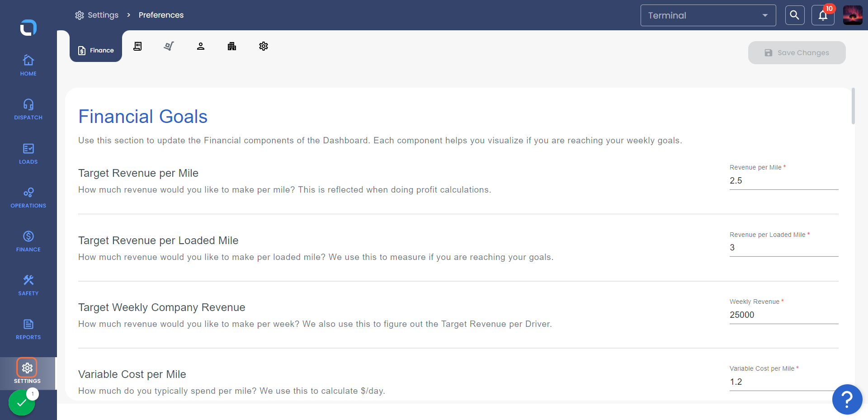Edit the Variable Cost per Mile field
Image resolution: width=868 pixels, height=420 pixels.
[x=784, y=382]
